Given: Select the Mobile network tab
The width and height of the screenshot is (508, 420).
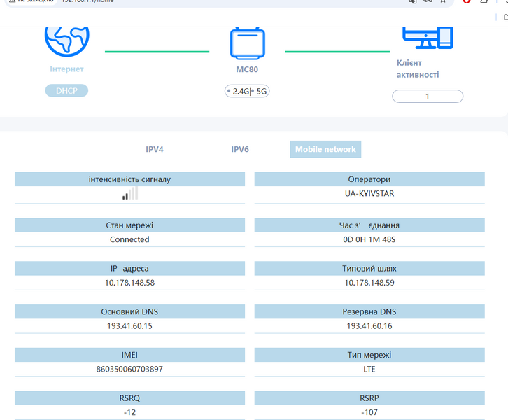Looking at the screenshot, I should point(325,149).
